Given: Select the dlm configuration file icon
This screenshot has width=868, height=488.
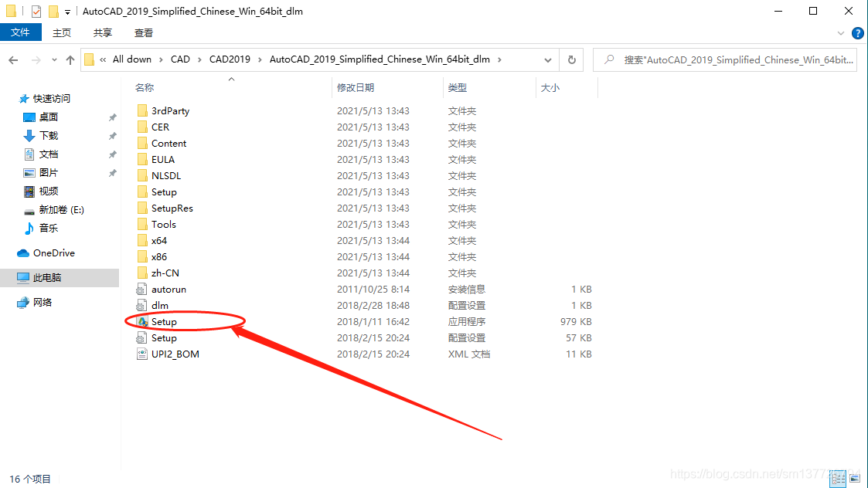Looking at the screenshot, I should click(x=141, y=306).
